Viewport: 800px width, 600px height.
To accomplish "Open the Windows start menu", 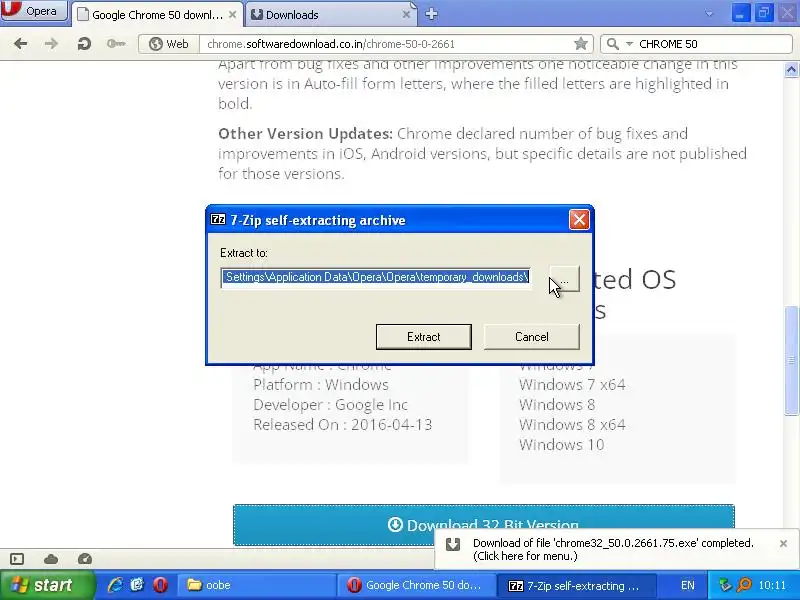I will [x=48, y=585].
